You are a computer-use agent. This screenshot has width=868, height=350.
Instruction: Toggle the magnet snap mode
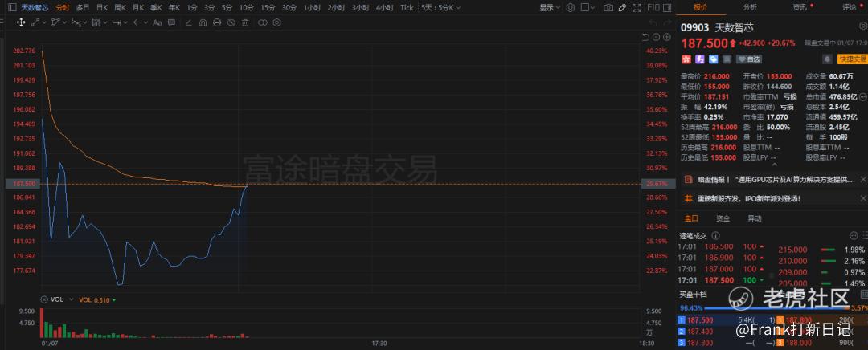click(203, 22)
